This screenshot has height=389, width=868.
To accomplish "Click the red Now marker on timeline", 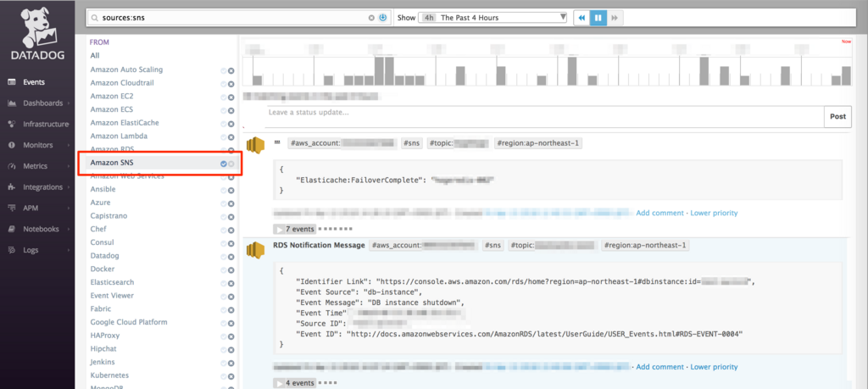I will click(846, 42).
